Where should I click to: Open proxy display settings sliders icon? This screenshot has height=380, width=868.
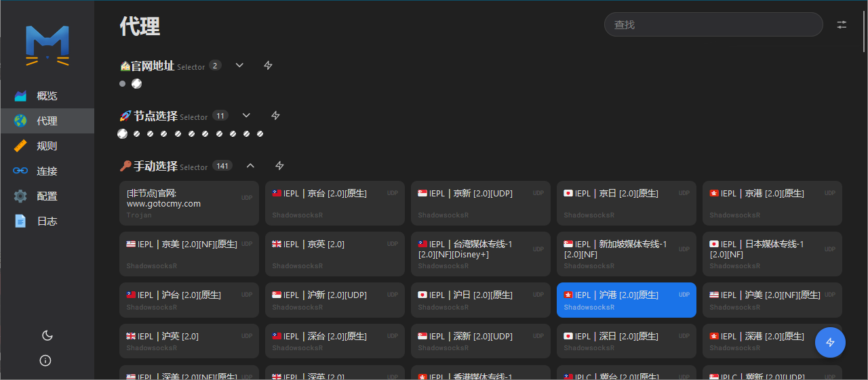[x=842, y=24]
